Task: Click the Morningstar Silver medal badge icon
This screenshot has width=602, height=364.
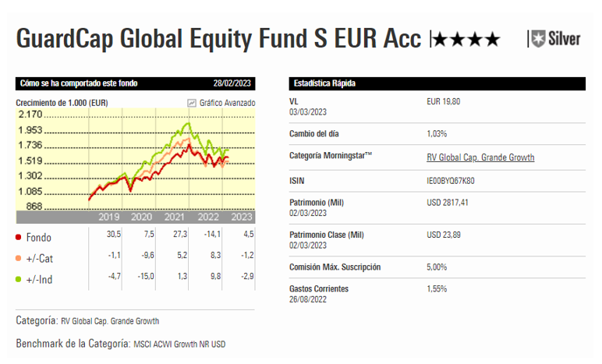Action: click(x=536, y=39)
